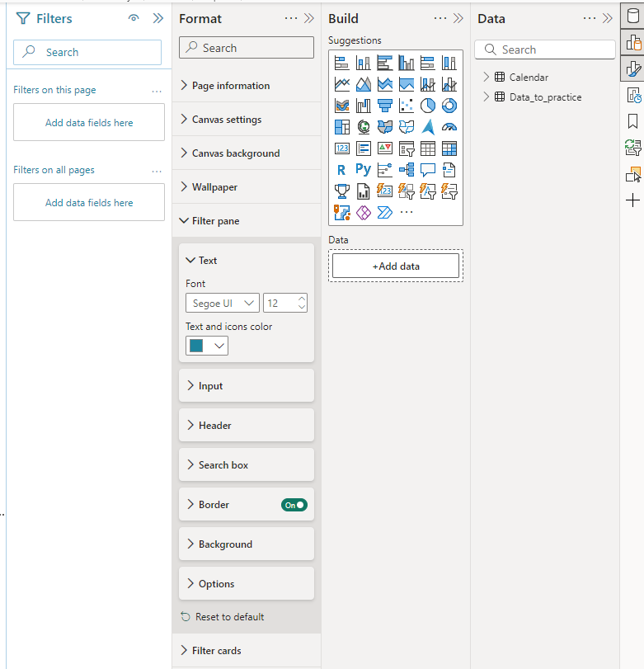Expand the Search box card
644x669 pixels.
(x=247, y=464)
